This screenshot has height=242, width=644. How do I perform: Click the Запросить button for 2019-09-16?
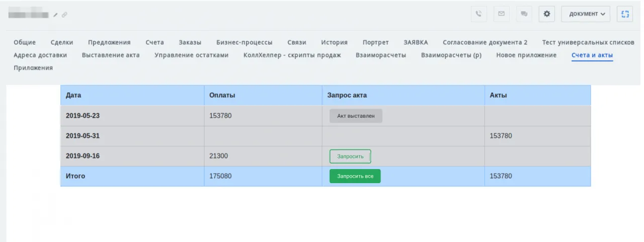pos(350,156)
